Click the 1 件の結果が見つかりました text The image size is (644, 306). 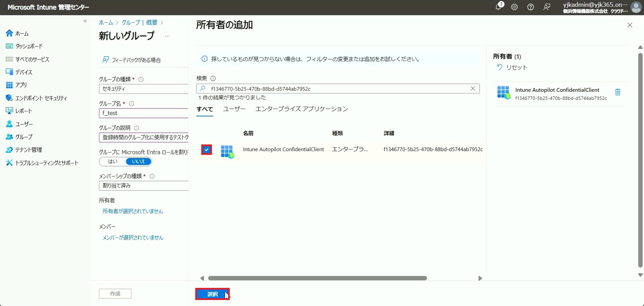[x=232, y=98]
